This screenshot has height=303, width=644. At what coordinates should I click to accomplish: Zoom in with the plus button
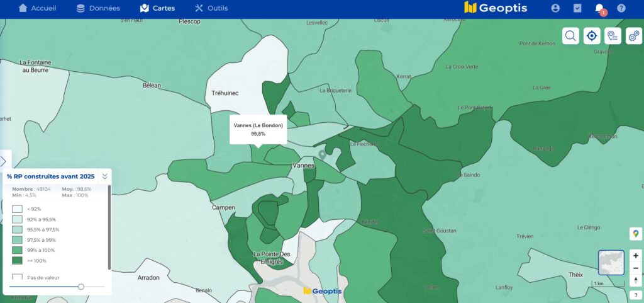(x=636, y=256)
